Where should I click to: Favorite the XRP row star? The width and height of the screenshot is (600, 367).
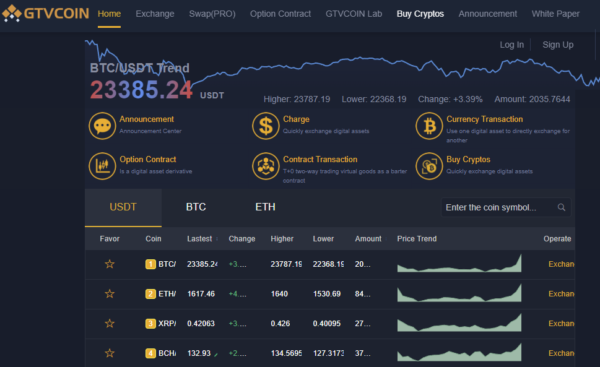click(x=109, y=324)
